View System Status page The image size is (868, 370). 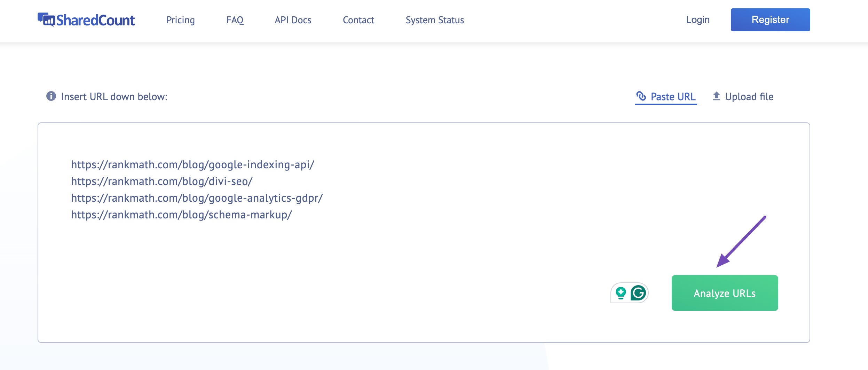tap(435, 20)
